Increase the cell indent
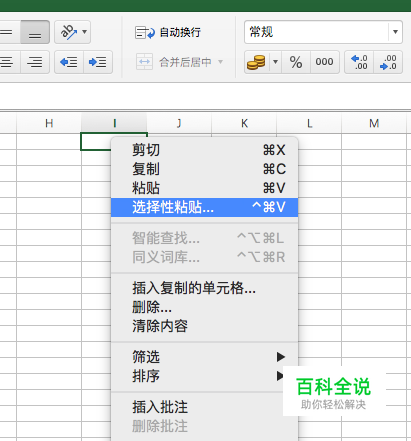Screen dimensions: 411x441 pyautogui.click(x=98, y=62)
